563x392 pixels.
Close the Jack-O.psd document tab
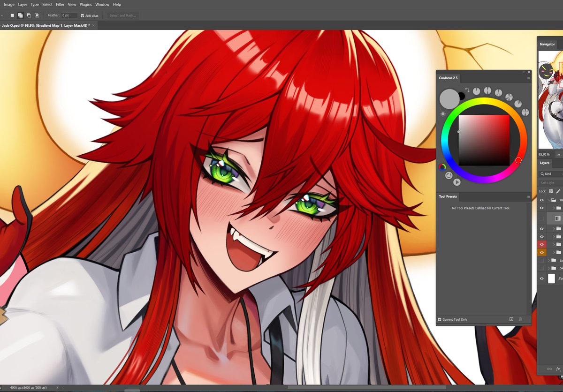[93, 25]
